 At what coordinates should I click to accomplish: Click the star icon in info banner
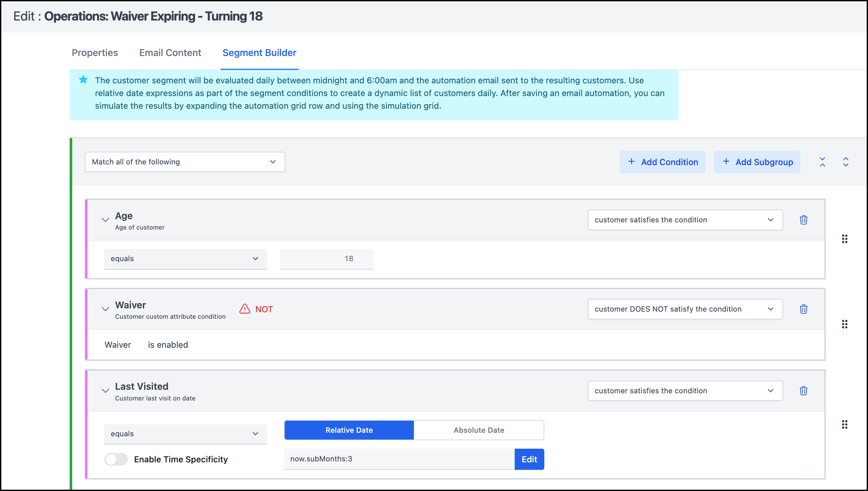[x=83, y=79]
